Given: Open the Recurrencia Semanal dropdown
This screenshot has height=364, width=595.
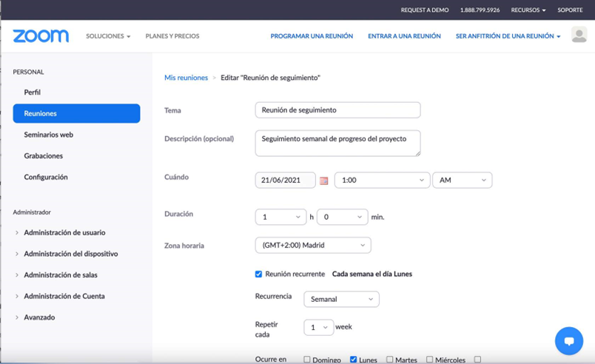Looking at the screenshot, I should click(341, 299).
